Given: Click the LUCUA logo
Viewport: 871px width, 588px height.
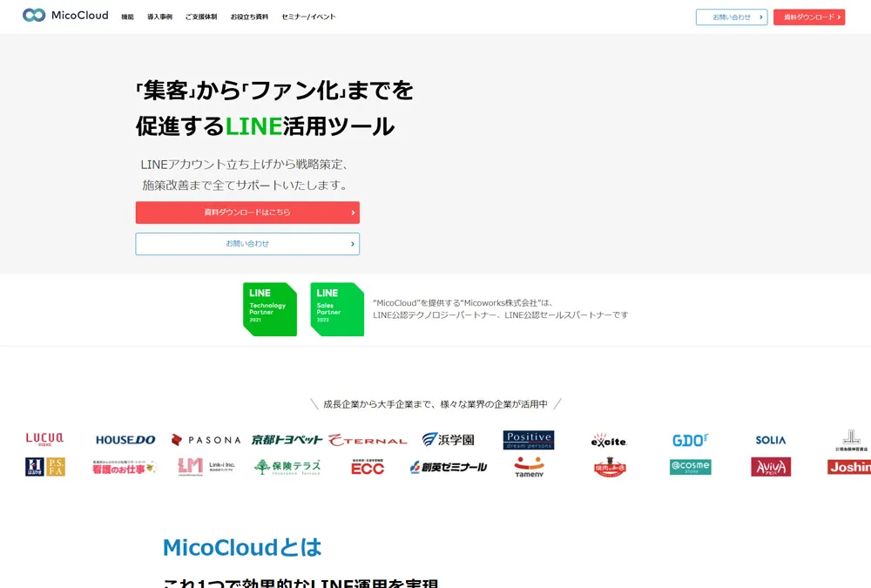Looking at the screenshot, I should [x=45, y=439].
